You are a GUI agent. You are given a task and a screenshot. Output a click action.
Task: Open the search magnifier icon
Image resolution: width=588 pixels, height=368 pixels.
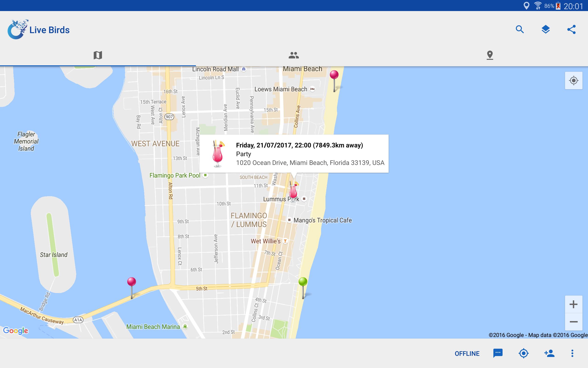[520, 29]
